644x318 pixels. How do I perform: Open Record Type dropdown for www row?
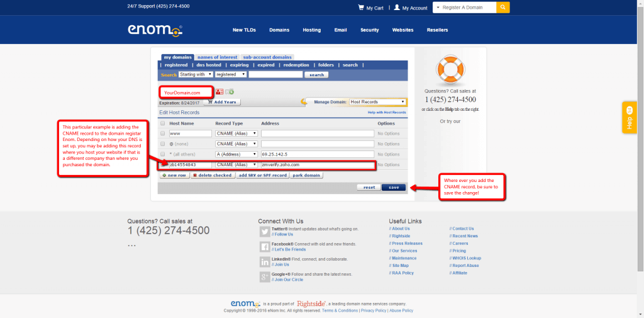point(236,133)
